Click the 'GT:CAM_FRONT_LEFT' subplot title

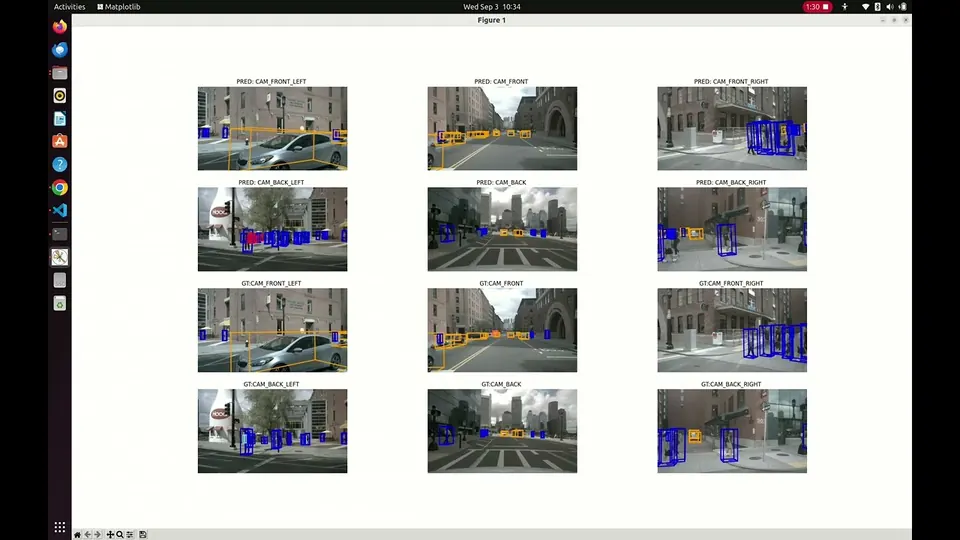click(x=271, y=283)
